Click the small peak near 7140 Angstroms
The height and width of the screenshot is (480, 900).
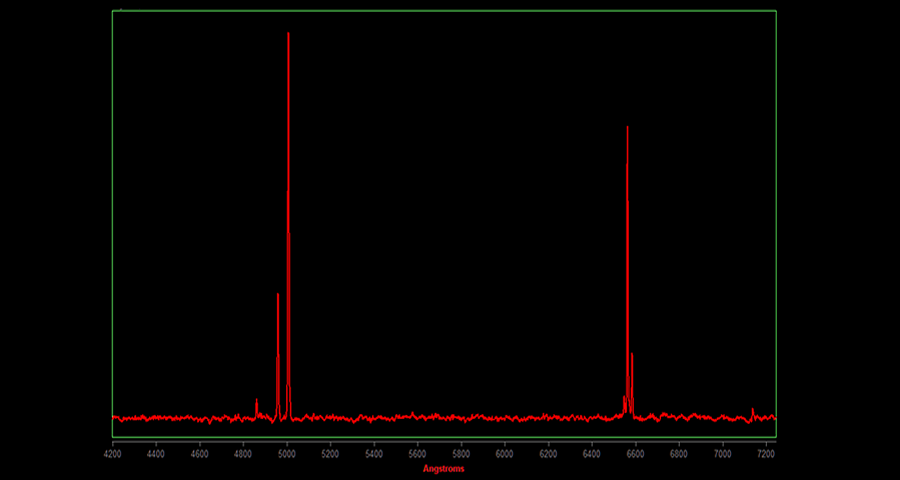752,409
